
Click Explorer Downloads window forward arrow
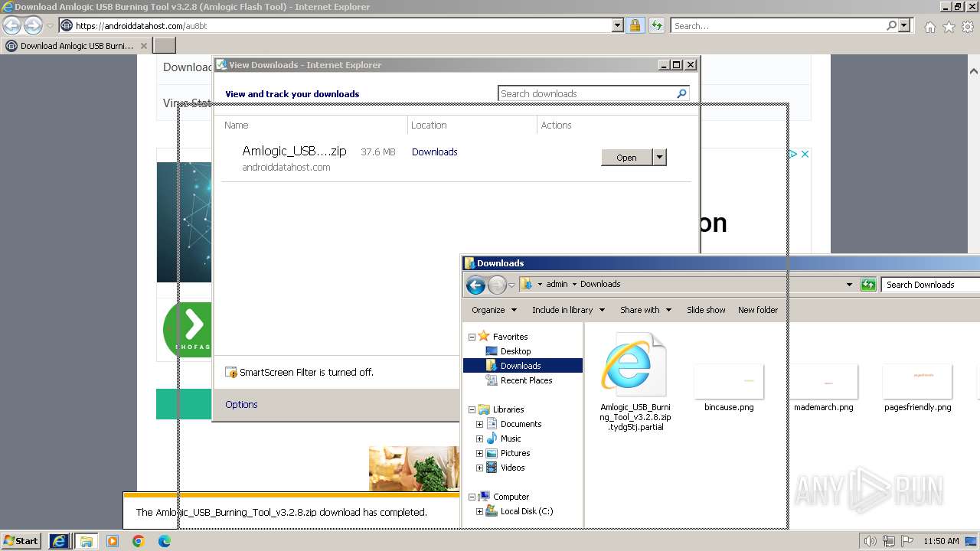pos(497,285)
